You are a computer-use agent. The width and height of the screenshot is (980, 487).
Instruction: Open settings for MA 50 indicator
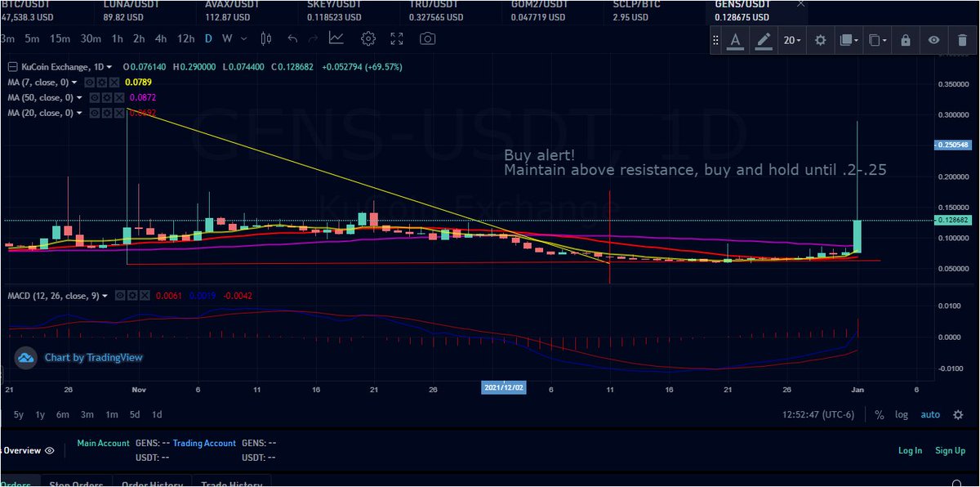[x=106, y=97]
